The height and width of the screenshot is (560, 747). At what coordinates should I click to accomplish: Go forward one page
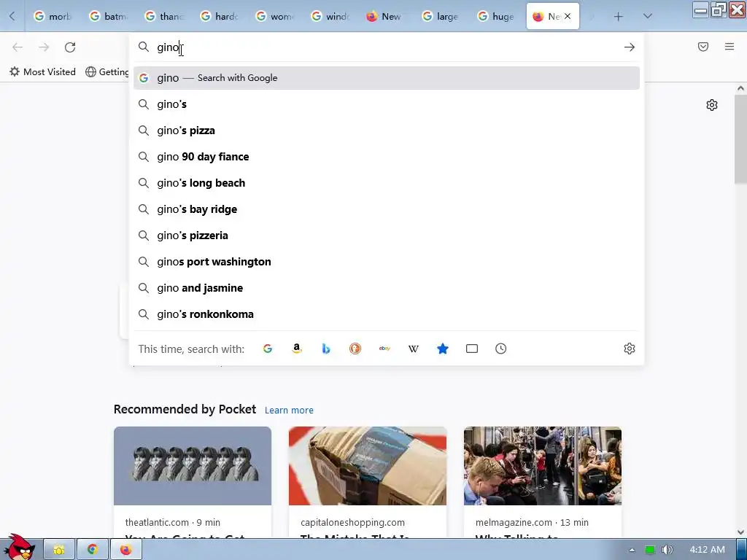coord(44,47)
